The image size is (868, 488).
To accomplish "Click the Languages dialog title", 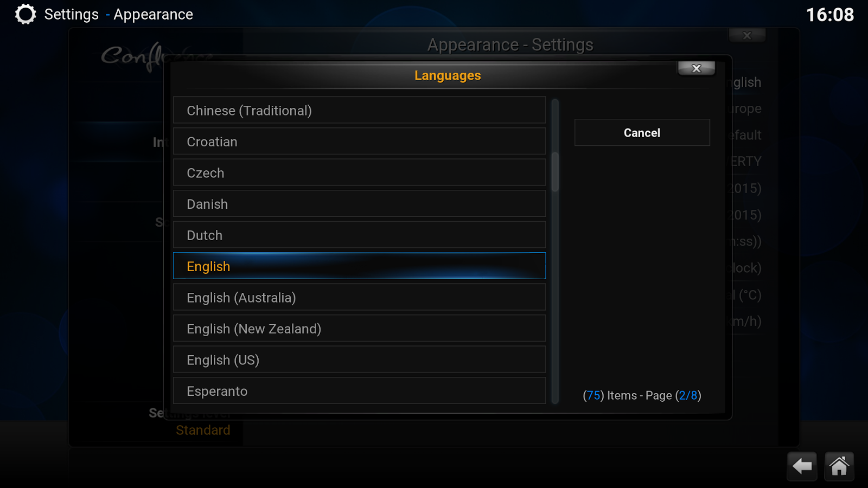I will [x=448, y=75].
